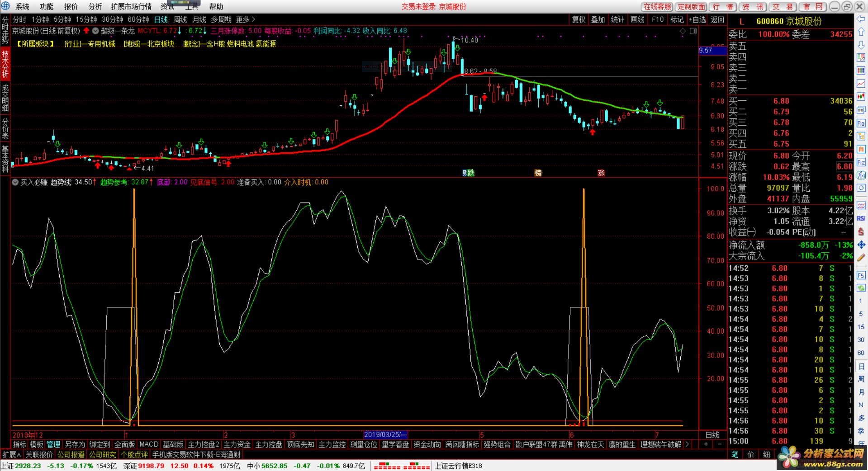Switch sidebar period to 15 minutes
868x471 pixels.
tap(861, 327)
